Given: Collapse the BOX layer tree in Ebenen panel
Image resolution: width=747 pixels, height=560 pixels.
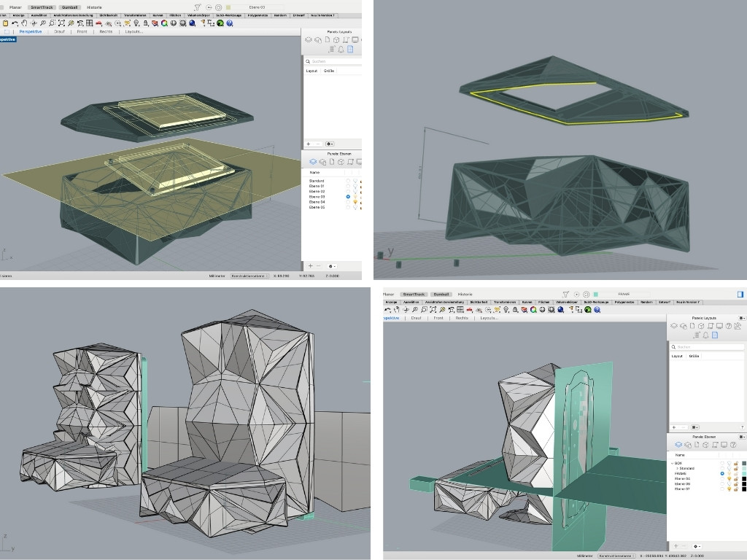Looking at the screenshot, I should pyautogui.click(x=672, y=463).
